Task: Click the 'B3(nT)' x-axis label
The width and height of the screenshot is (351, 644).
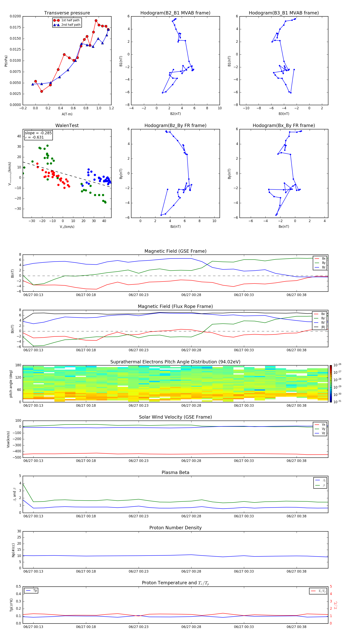Action: [x=284, y=114]
